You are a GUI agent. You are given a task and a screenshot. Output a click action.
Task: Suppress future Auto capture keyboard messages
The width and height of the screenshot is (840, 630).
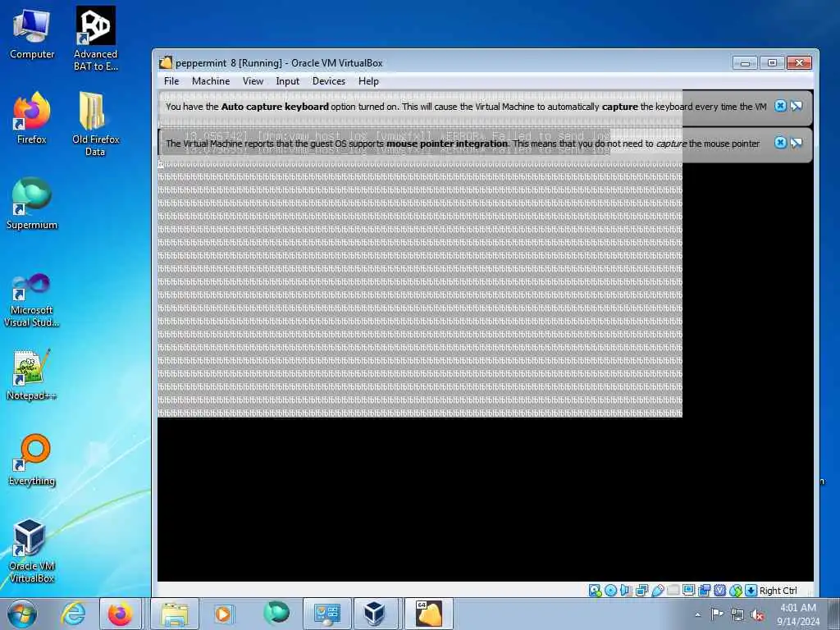click(x=797, y=106)
